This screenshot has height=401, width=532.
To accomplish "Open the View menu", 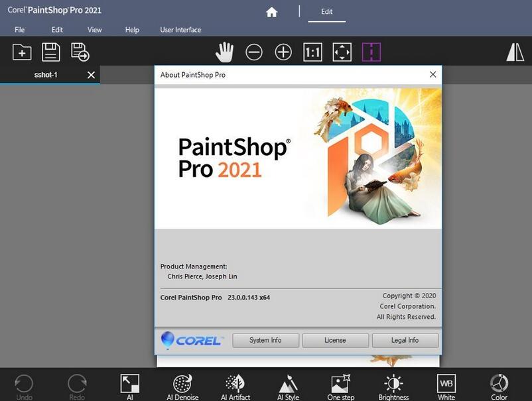I will click(x=95, y=30).
